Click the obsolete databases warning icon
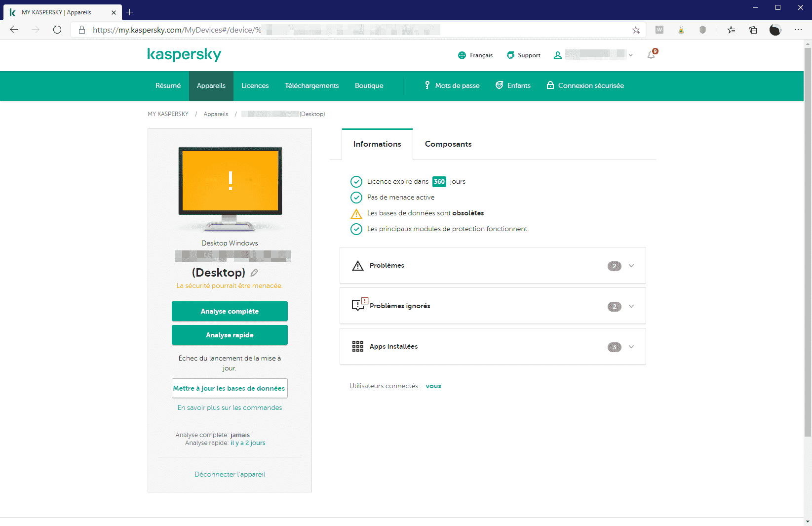The height and width of the screenshot is (526, 812). coord(356,213)
